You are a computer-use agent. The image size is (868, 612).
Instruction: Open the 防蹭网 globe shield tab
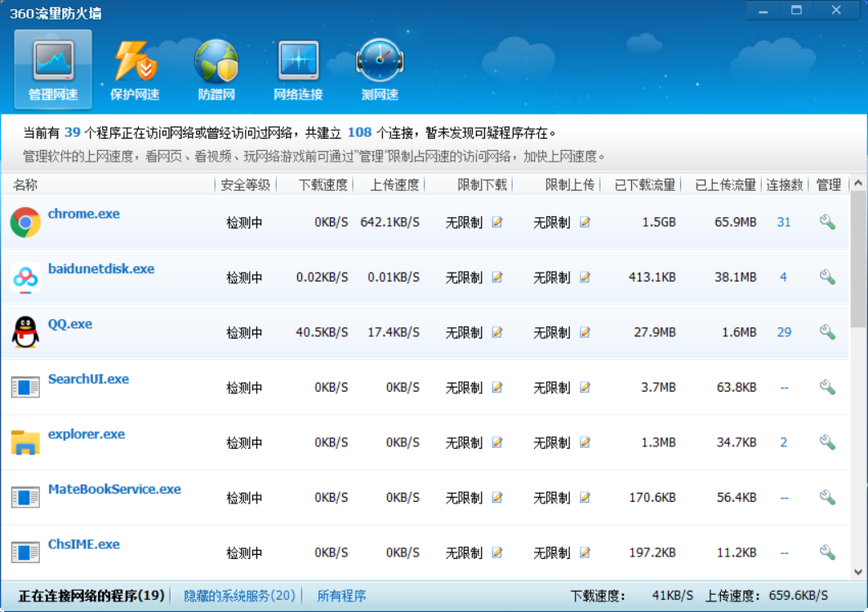coord(216,69)
